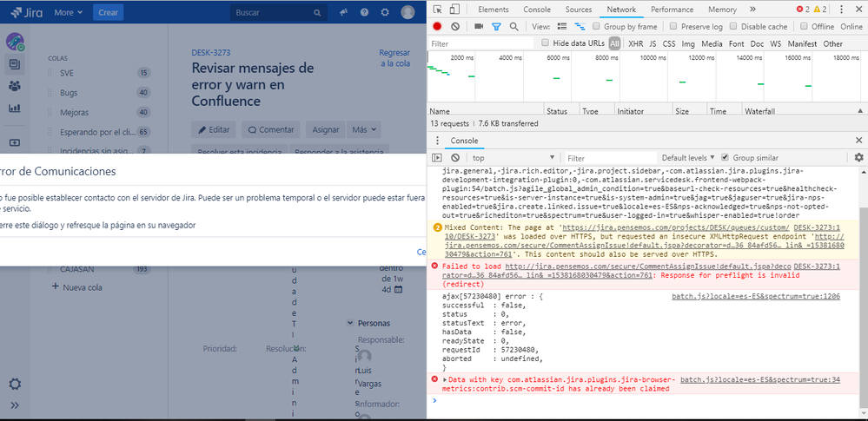Screen dimensions: 868x421
Task: Toggle the network filter funnel icon
Action: (x=496, y=26)
